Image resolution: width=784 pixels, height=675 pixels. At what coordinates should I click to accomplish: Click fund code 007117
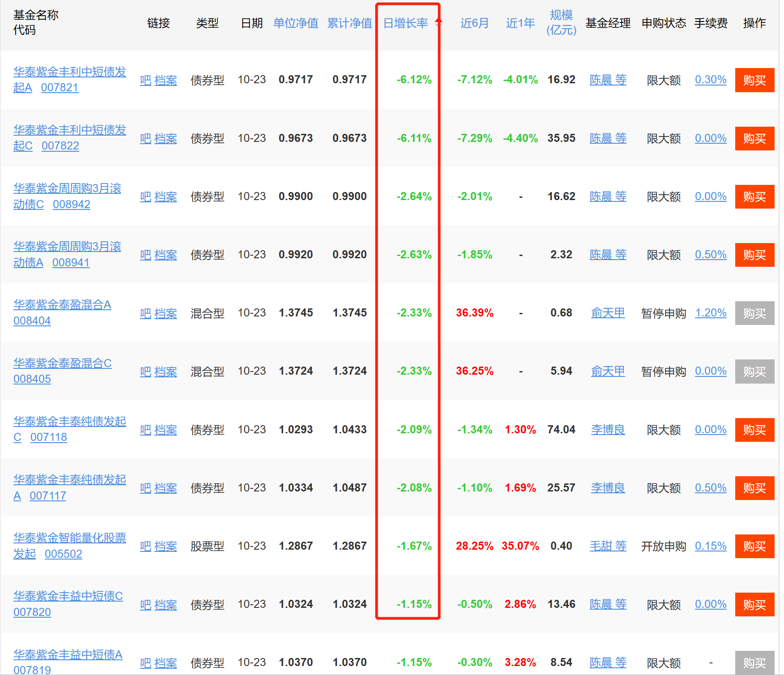pyautogui.click(x=48, y=496)
